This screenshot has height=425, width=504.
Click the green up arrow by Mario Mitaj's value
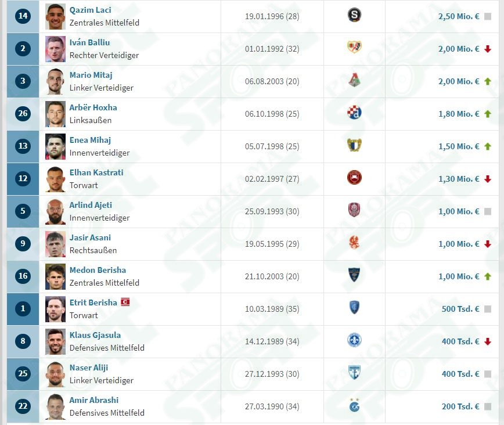pyautogui.click(x=488, y=81)
